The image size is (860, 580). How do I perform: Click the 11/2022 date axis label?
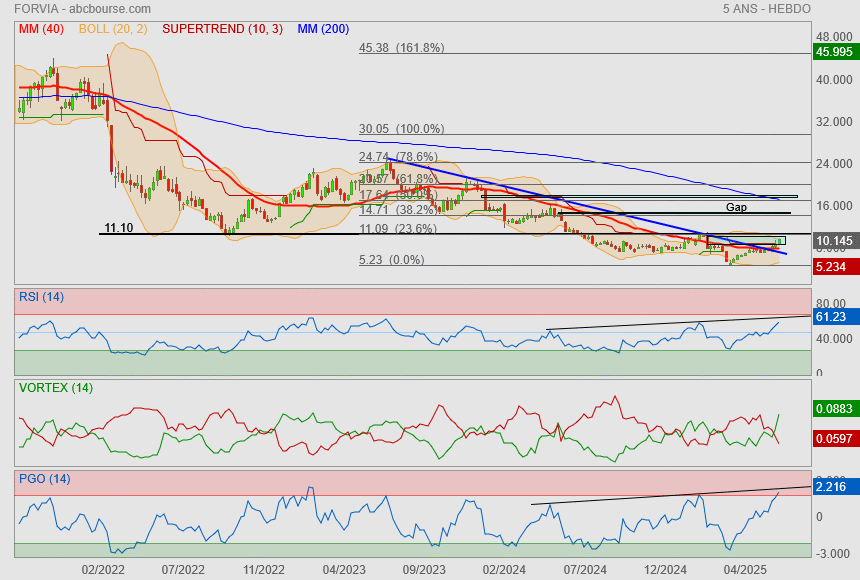[x=264, y=570]
